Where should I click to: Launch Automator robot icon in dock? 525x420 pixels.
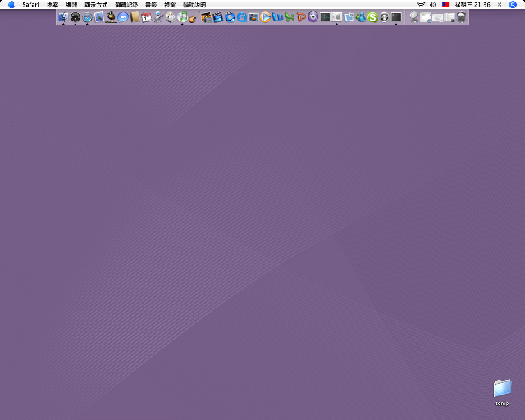click(x=158, y=17)
